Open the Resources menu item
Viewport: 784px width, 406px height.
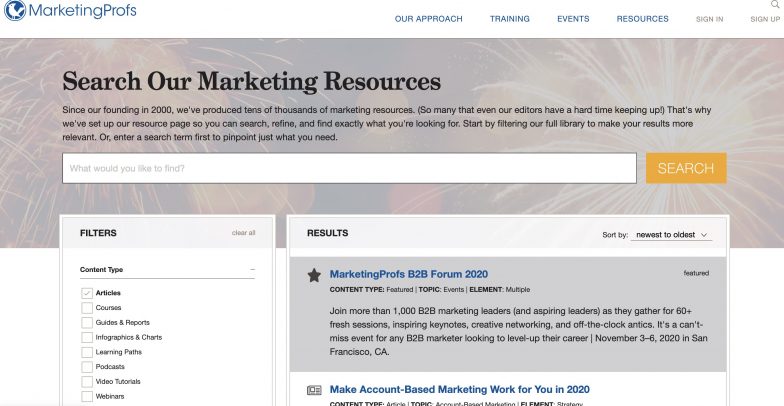pos(642,19)
